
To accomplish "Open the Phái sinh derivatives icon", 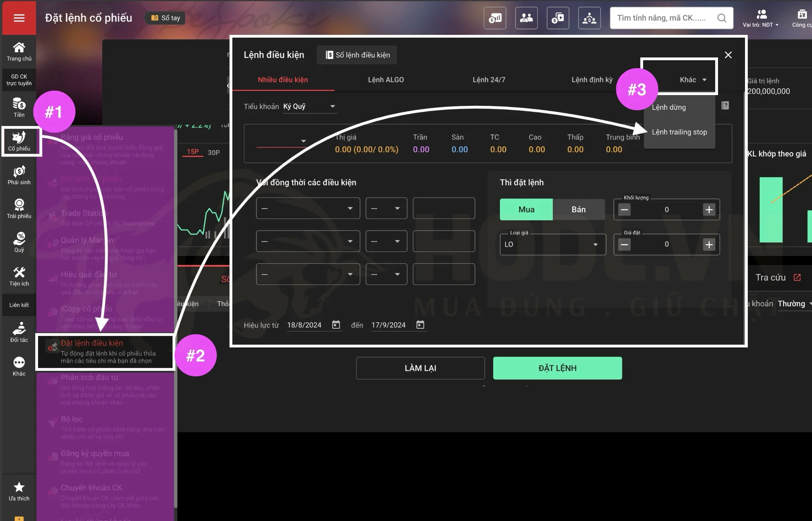I will [x=19, y=175].
